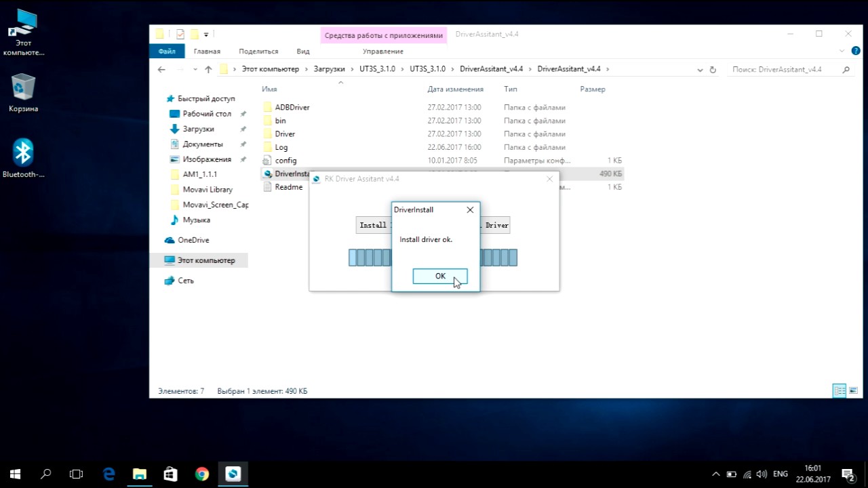Close the DriverInstall message dialog

470,210
